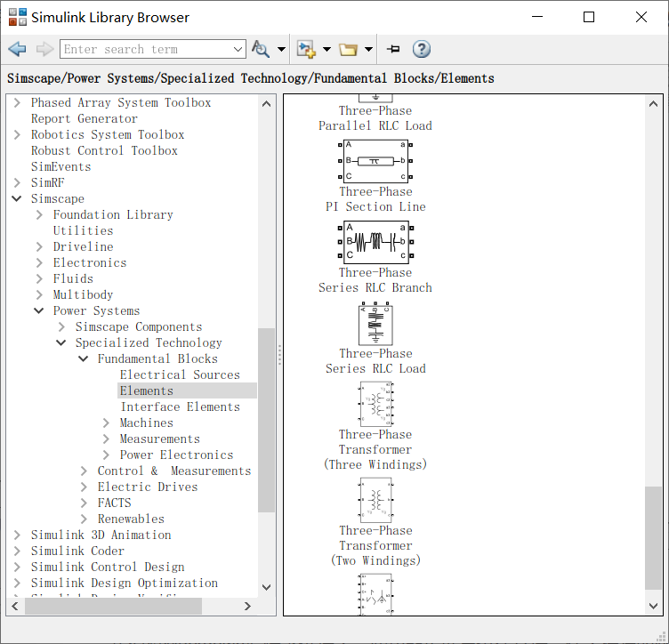The height and width of the screenshot is (644, 669).
Task: Click the new model icon
Action: [306, 49]
